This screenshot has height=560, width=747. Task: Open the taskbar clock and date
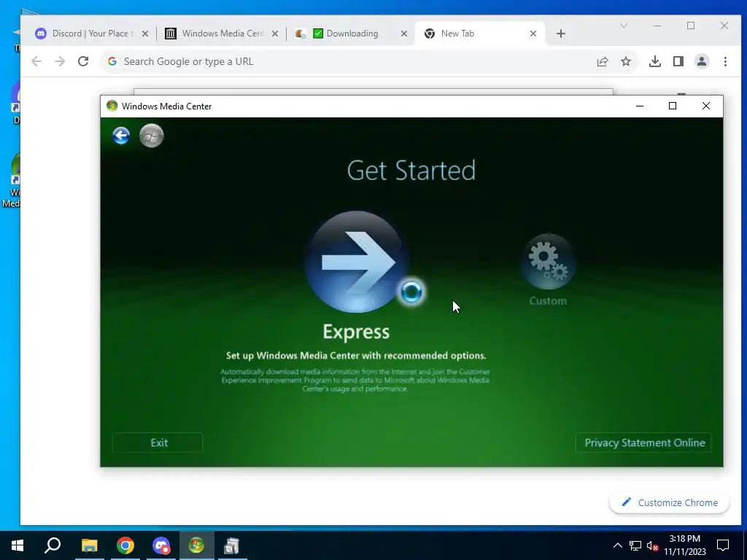(684, 545)
